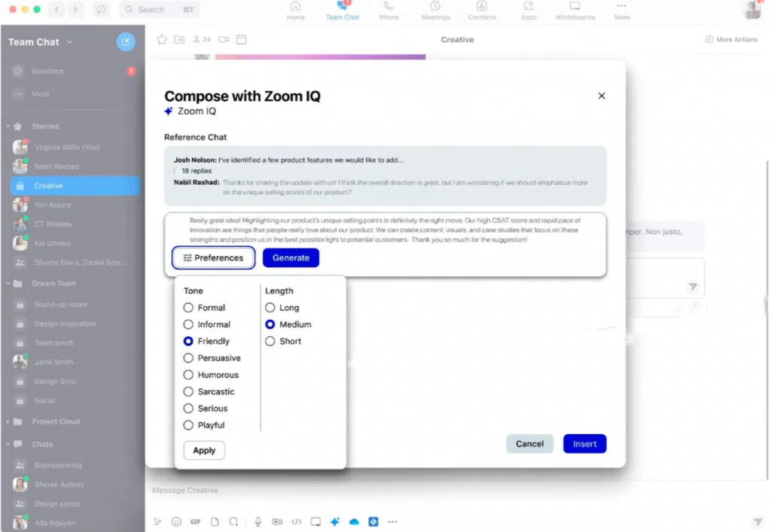
Task: Select Long length option
Action: [270, 308]
